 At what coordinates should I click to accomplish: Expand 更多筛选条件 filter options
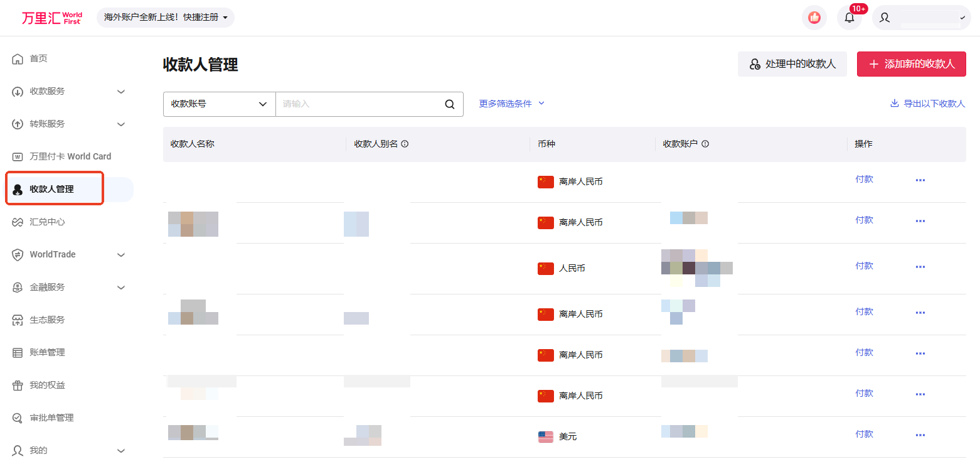click(x=511, y=104)
